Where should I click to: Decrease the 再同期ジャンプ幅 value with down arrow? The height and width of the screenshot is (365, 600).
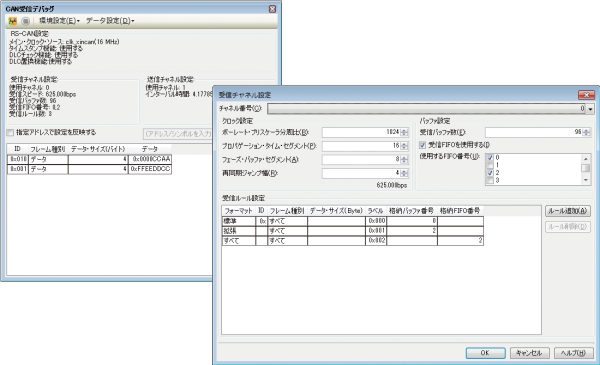(x=404, y=176)
